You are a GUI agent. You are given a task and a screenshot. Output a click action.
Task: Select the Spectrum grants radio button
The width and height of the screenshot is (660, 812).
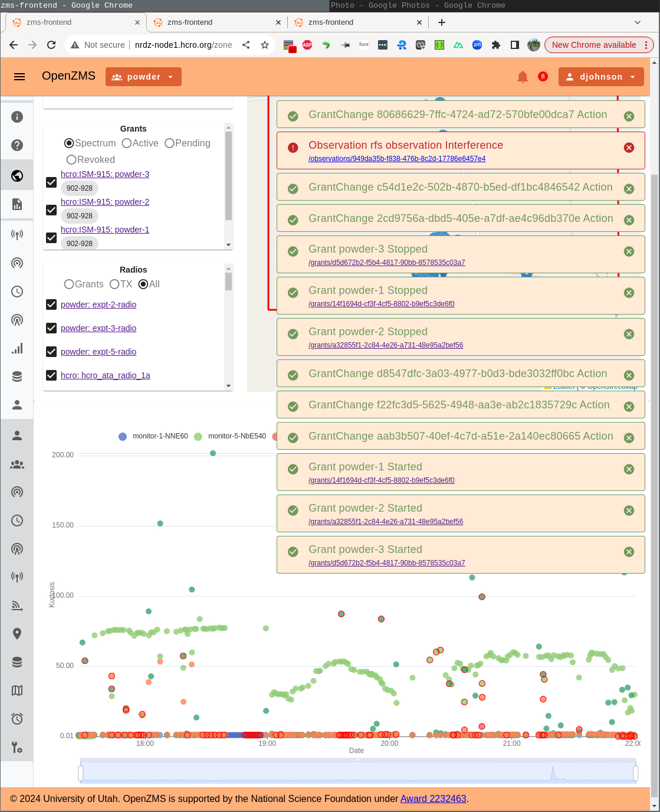(69, 143)
